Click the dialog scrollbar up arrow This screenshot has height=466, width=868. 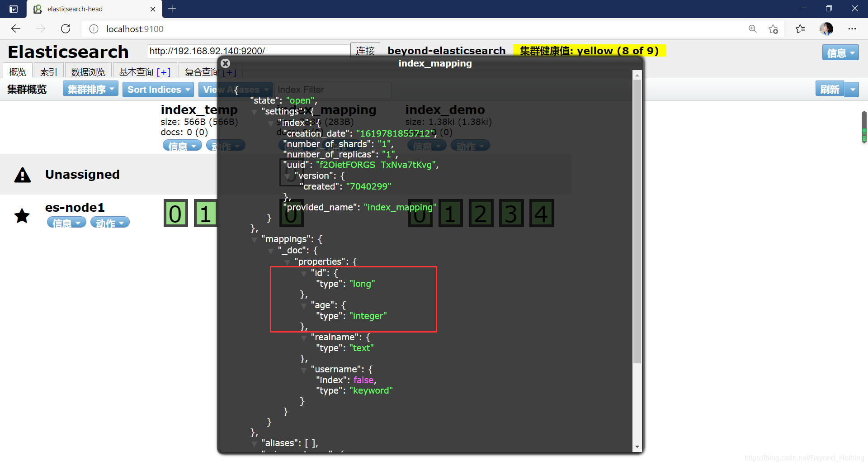click(637, 75)
